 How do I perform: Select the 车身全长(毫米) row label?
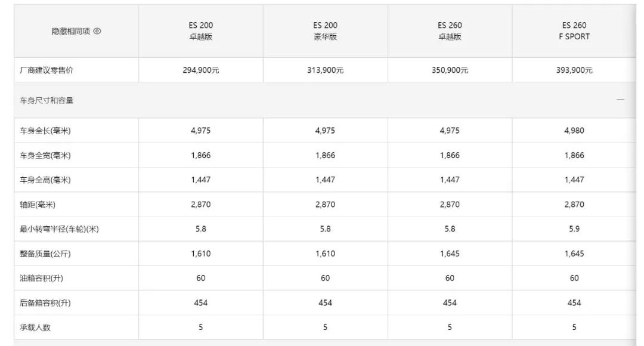tap(45, 131)
